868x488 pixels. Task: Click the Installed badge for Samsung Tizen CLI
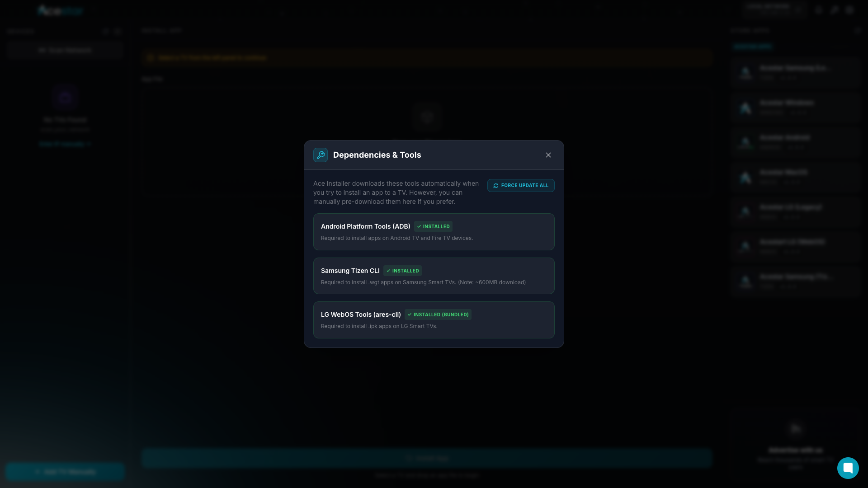pos(402,271)
